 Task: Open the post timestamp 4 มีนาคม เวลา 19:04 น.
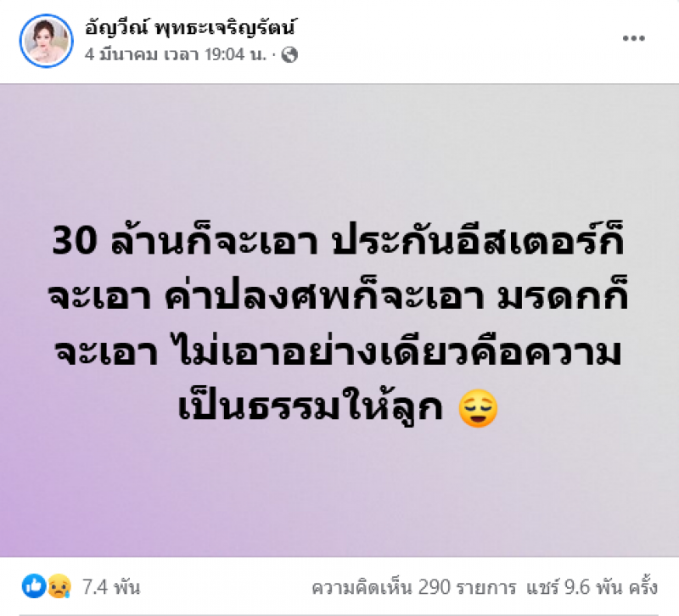tap(176, 54)
